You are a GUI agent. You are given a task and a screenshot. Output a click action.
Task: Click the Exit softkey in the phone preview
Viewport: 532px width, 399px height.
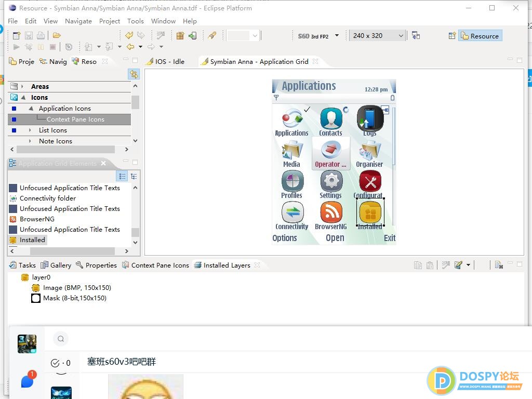390,238
